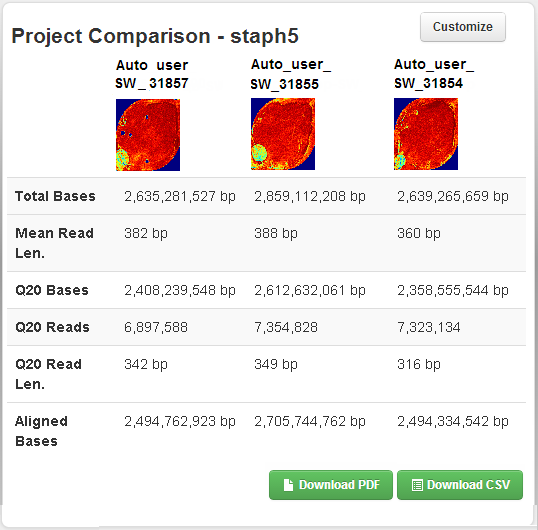The height and width of the screenshot is (530, 538).
Task: Open the SW_31854 chip heatmap thumbnail
Action: [x=426, y=134]
